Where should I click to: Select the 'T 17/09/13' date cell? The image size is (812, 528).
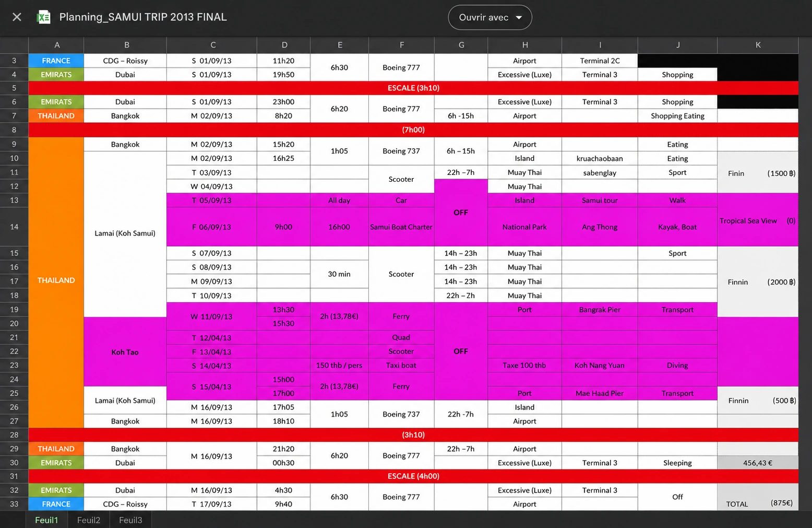211,504
